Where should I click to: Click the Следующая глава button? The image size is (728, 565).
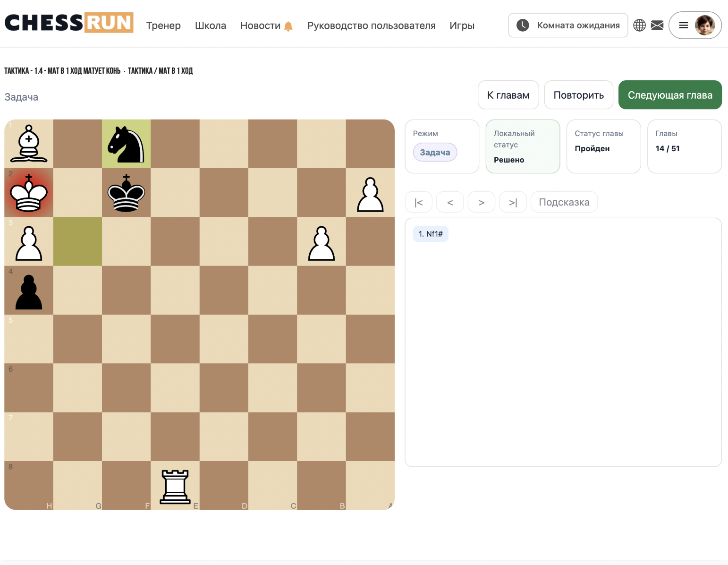coord(670,95)
